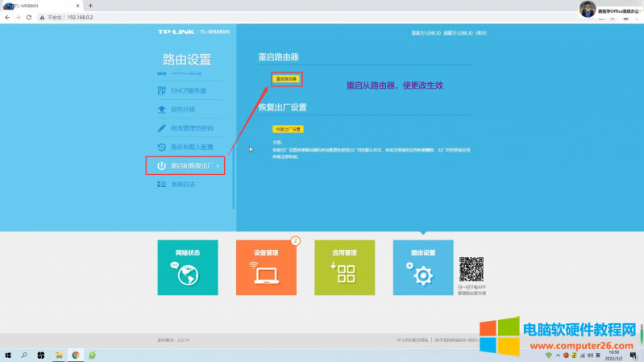The width and height of the screenshot is (644, 362).
Task: Click the laptop icon in 设备管理 tile
Action: pos(266,276)
